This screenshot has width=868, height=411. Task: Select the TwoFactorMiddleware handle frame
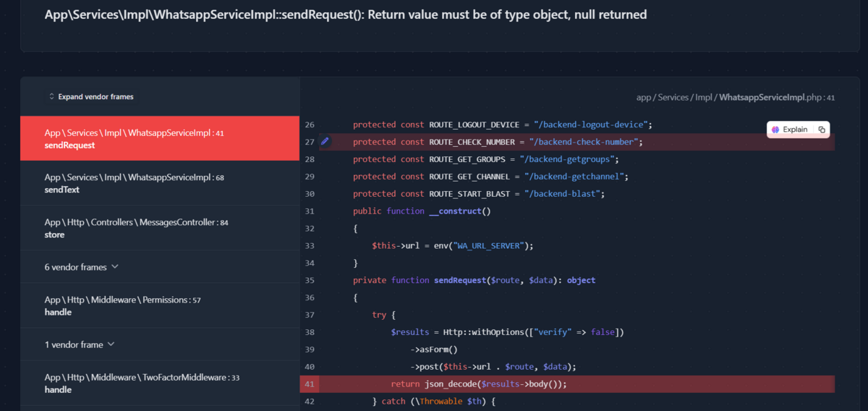159,383
